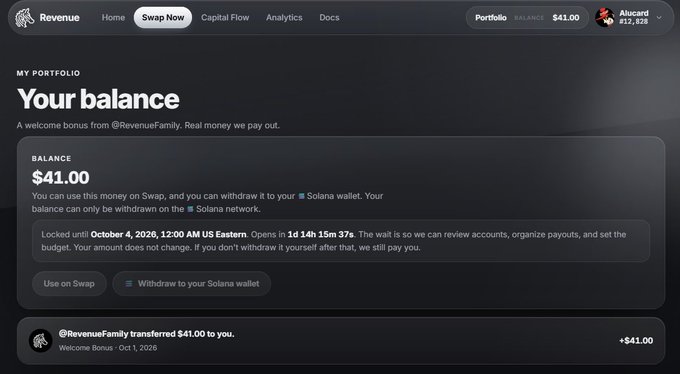Image resolution: width=680 pixels, height=374 pixels.
Task: Click the Solana icon before "Solana wallet"
Action: 301,196
